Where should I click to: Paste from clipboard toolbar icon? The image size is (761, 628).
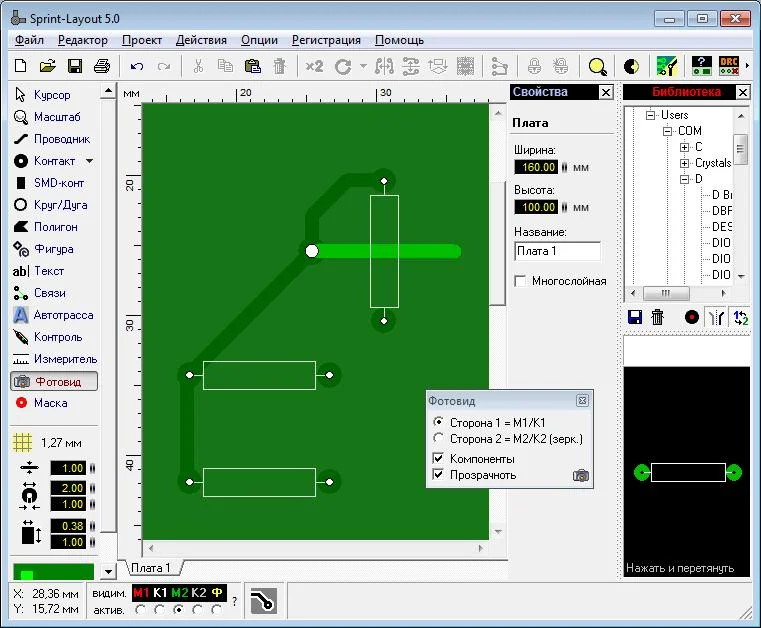[x=252, y=66]
